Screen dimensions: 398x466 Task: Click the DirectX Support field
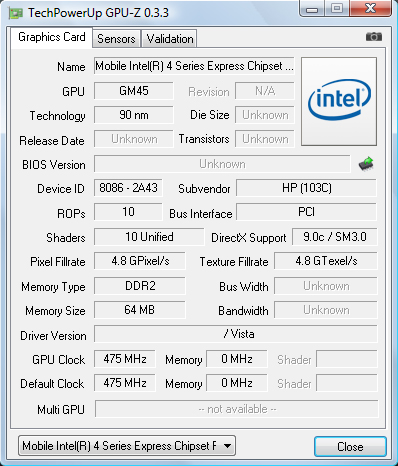[335, 237]
